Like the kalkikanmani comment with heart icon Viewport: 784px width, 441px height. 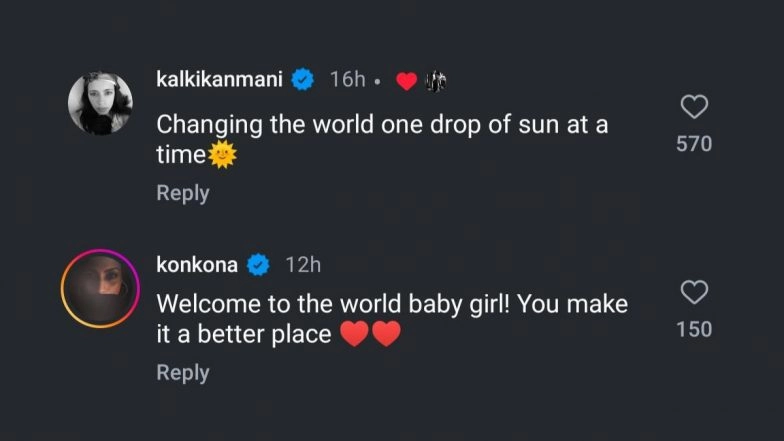693,107
